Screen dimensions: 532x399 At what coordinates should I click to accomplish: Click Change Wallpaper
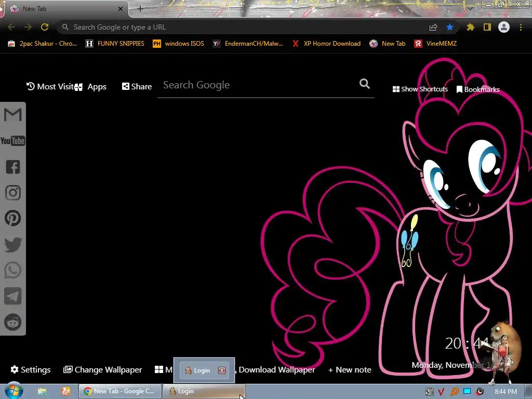click(x=102, y=369)
